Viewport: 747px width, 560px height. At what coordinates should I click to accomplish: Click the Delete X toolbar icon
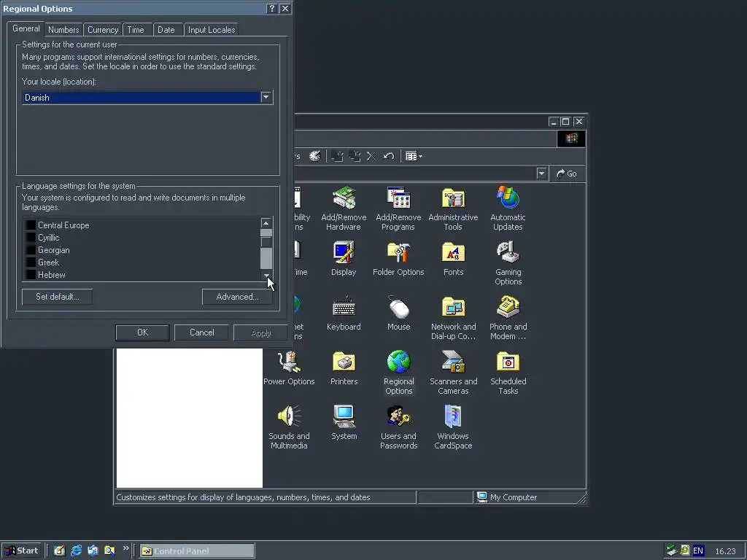371,156
